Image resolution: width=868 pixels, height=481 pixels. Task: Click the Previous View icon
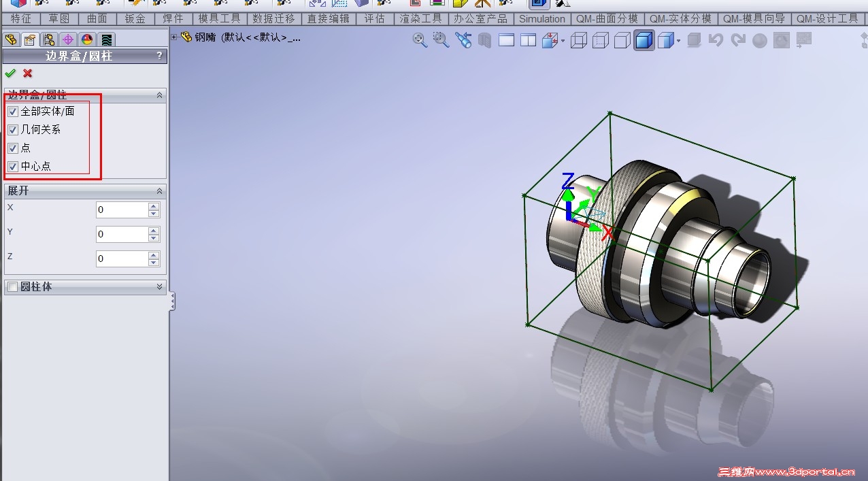pyautogui.click(x=463, y=40)
